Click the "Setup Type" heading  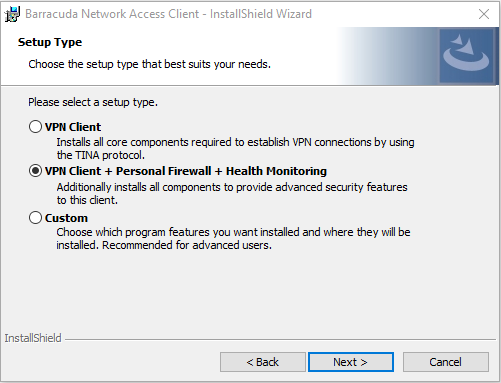coord(50,42)
